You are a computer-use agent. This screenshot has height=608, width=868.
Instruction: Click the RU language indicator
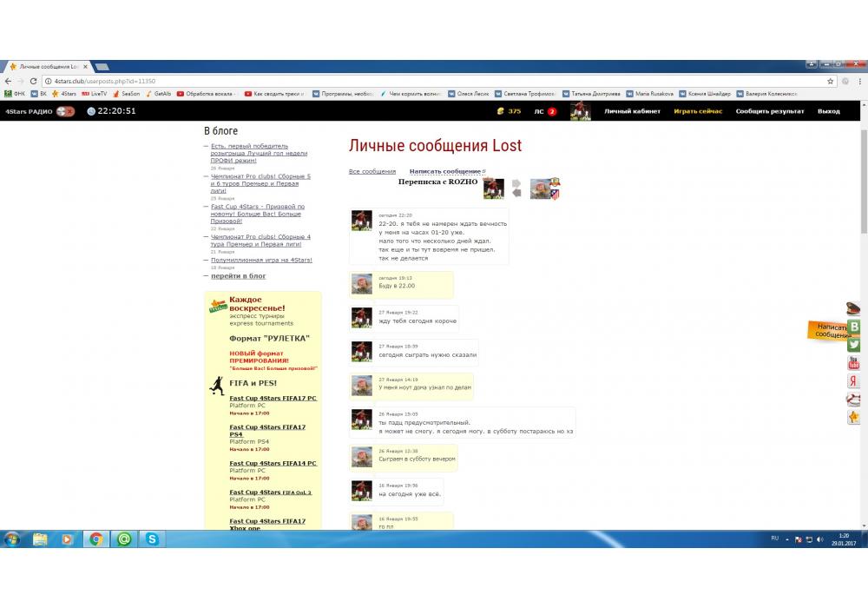point(774,539)
